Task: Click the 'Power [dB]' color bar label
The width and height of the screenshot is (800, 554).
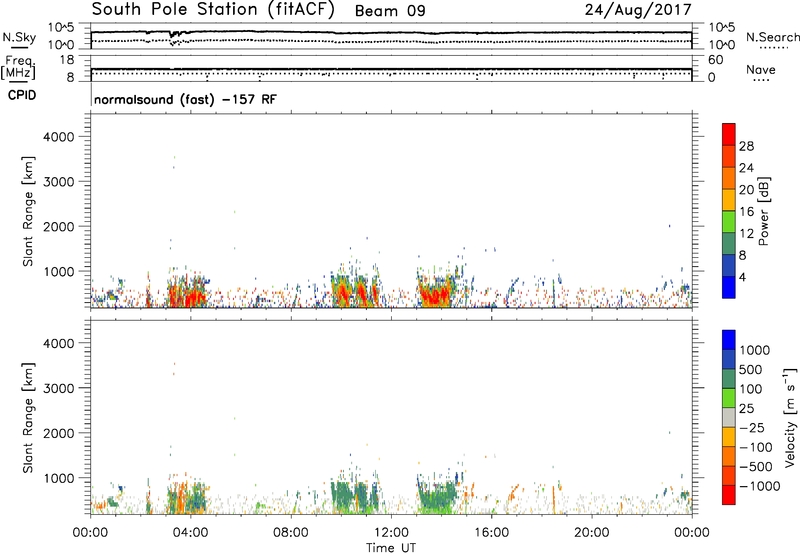Action: click(x=763, y=211)
